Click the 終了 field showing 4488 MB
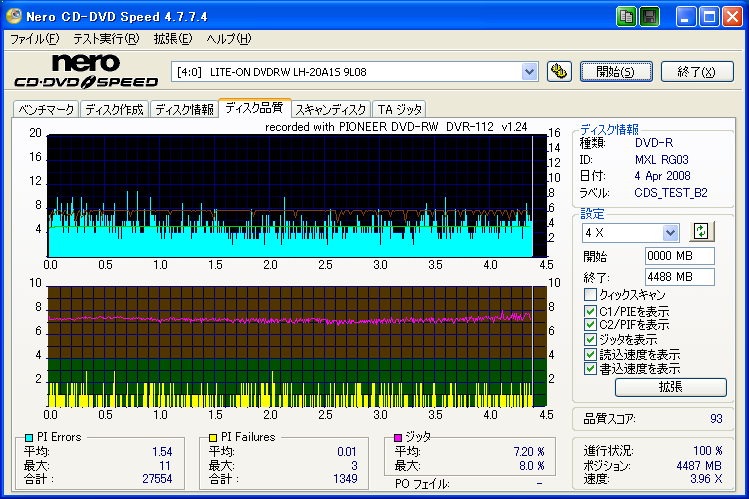749x499 pixels. pyautogui.click(x=679, y=277)
